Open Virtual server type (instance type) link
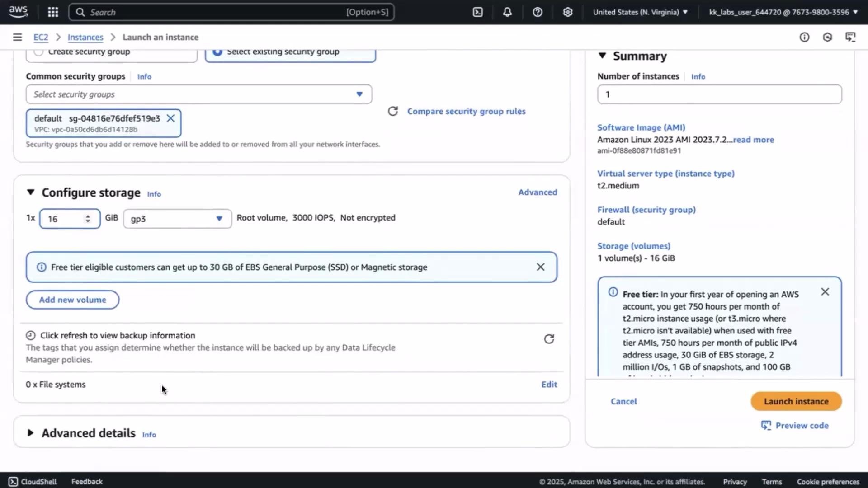 [x=666, y=174]
